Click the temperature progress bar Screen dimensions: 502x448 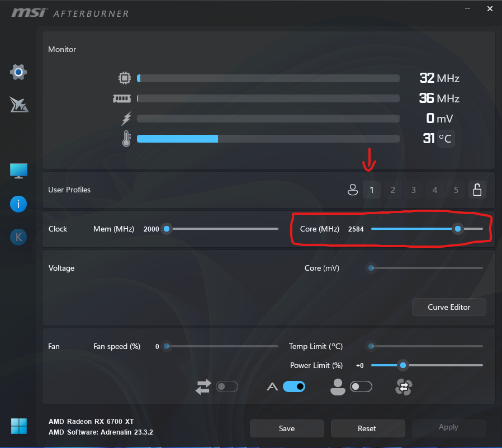(x=268, y=139)
